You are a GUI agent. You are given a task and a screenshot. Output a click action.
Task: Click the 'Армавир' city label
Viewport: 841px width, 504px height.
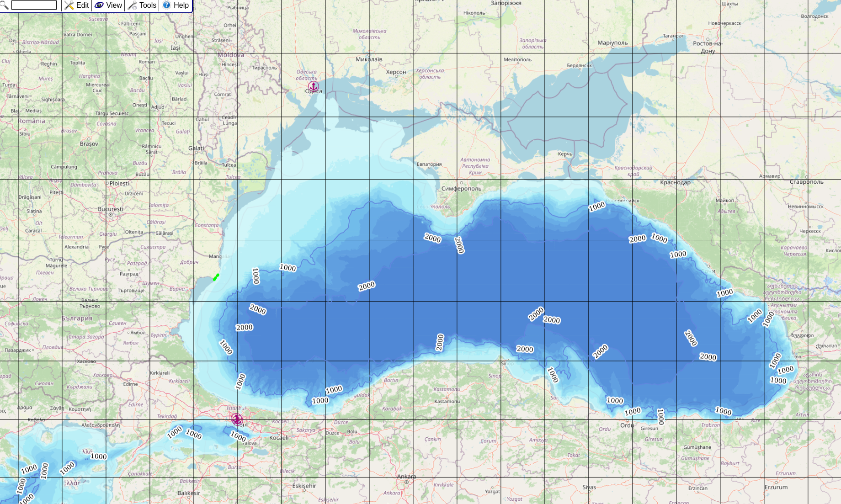pyautogui.click(x=770, y=176)
